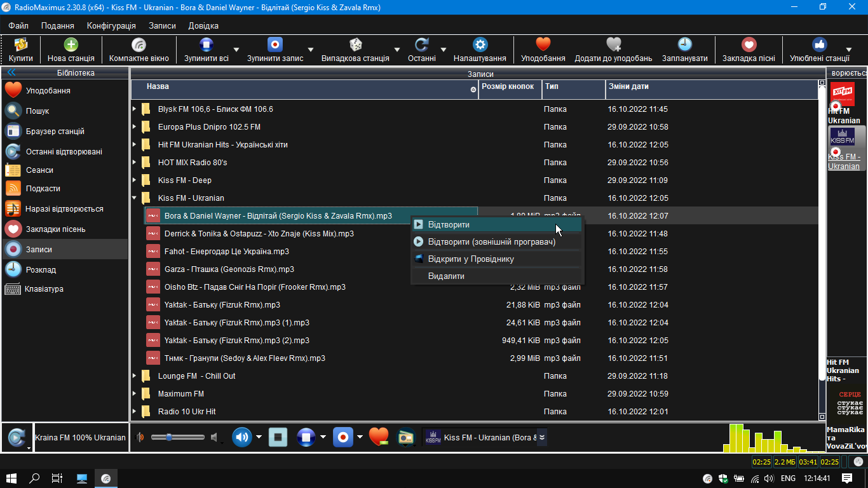This screenshot has height=488, width=868.
Task: Open the Конфігурація menu
Action: pos(111,25)
